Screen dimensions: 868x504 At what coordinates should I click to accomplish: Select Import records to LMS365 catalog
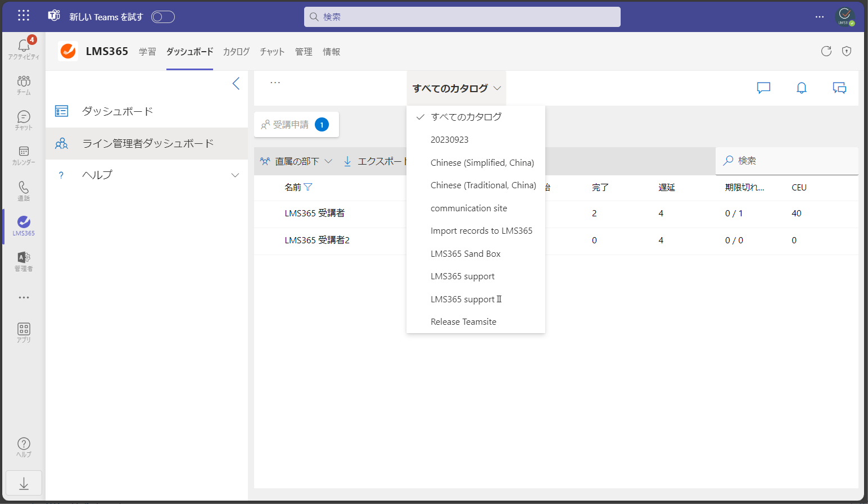(x=476, y=230)
